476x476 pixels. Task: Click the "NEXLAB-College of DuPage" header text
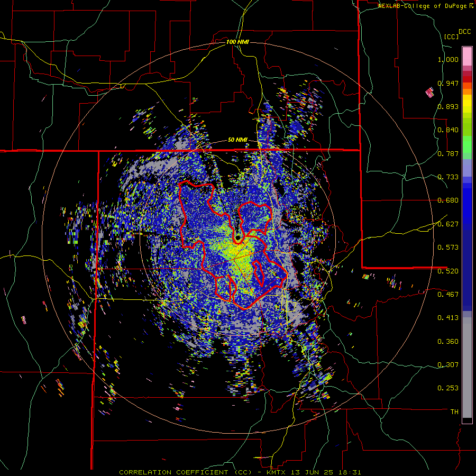point(423,6)
